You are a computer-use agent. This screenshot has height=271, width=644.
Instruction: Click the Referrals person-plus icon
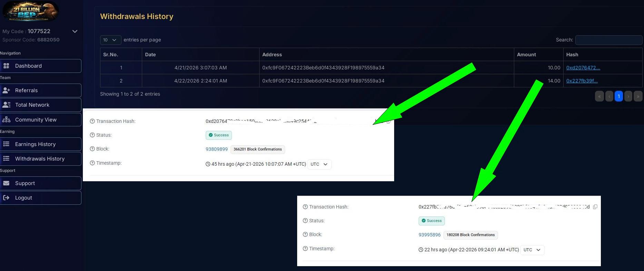[6, 90]
